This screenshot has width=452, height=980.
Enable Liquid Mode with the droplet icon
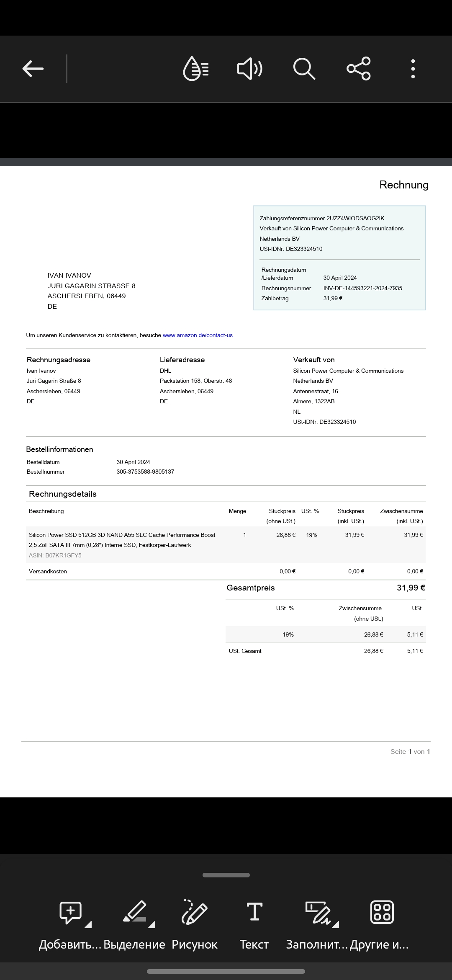195,69
